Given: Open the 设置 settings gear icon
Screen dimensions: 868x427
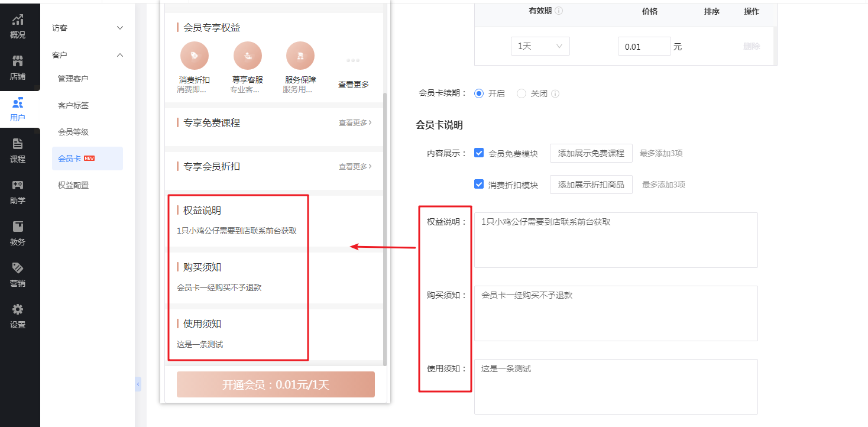Looking at the screenshot, I should point(18,309).
